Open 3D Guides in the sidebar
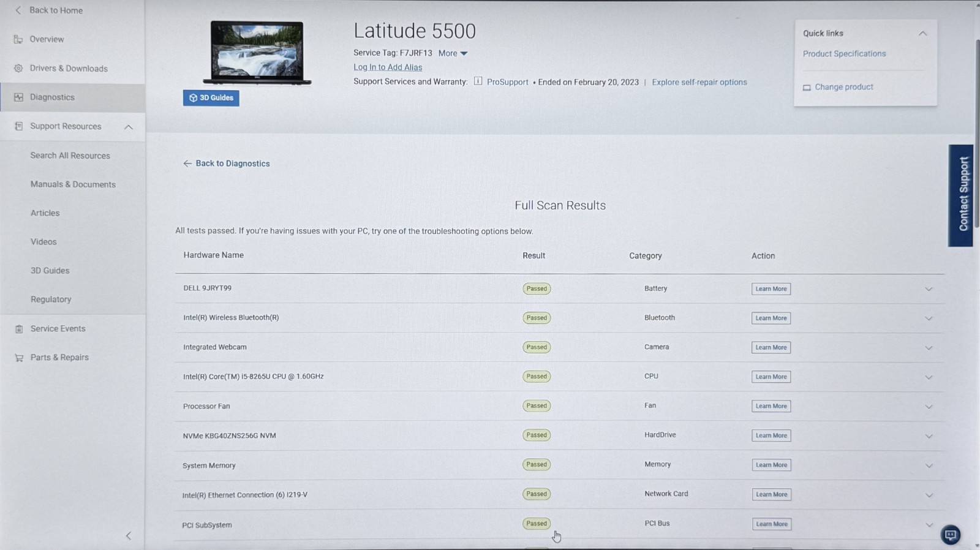Image resolution: width=980 pixels, height=550 pixels. 50,271
